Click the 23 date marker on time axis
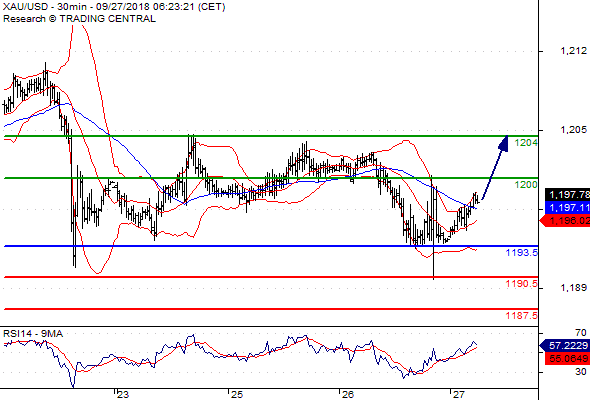This screenshot has height=400, width=590. click(123, 394)
